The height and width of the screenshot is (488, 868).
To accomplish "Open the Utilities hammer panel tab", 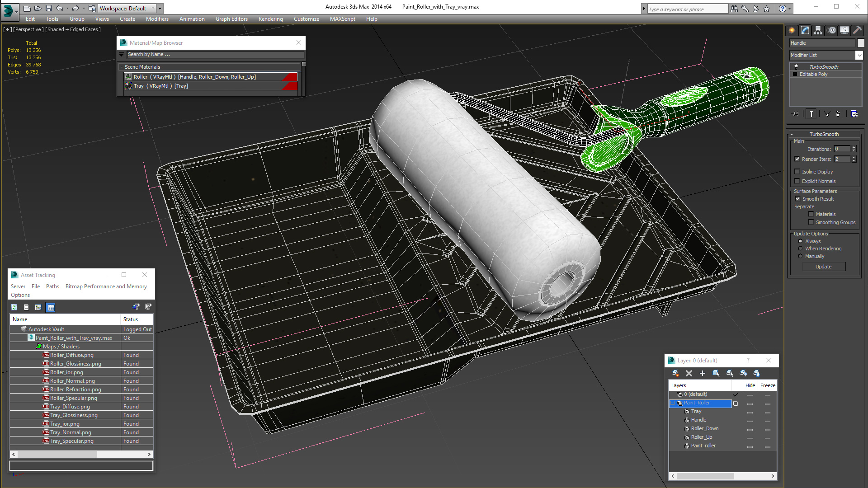I will pyautogui.click(x=857, y=30).
